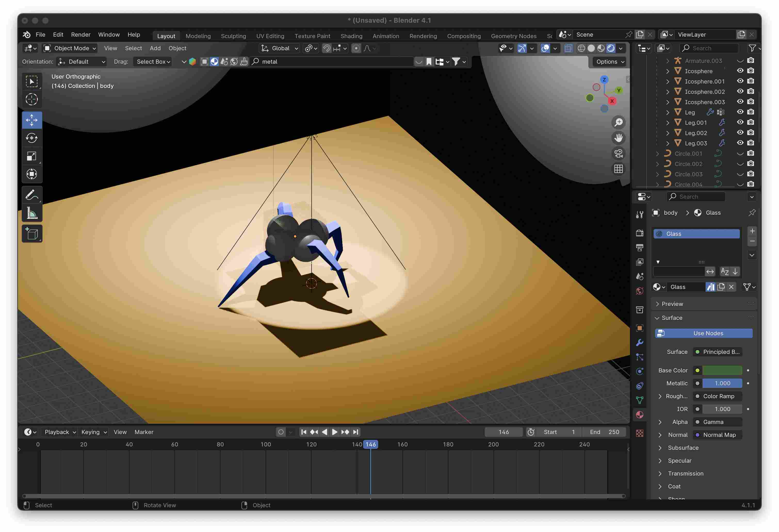
Task: Click the pan view hand icon
Action: (619, 138)
